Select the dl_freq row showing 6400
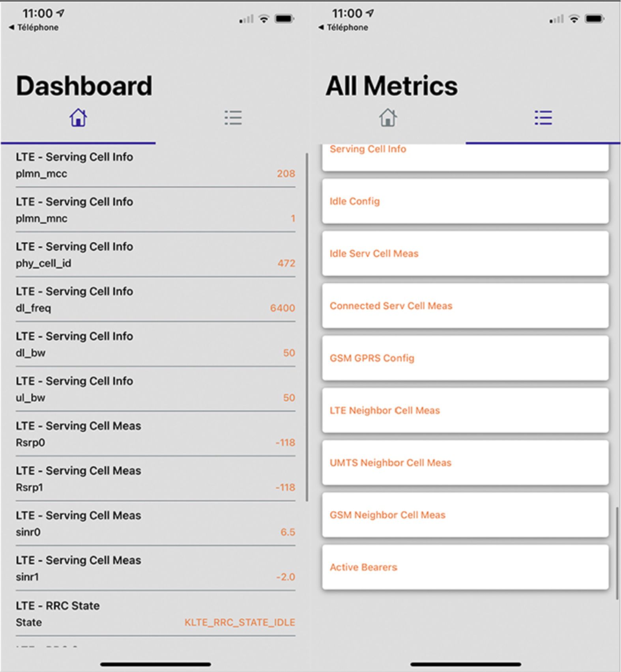Viewport: 621px width, 672px height. [155, 300]
